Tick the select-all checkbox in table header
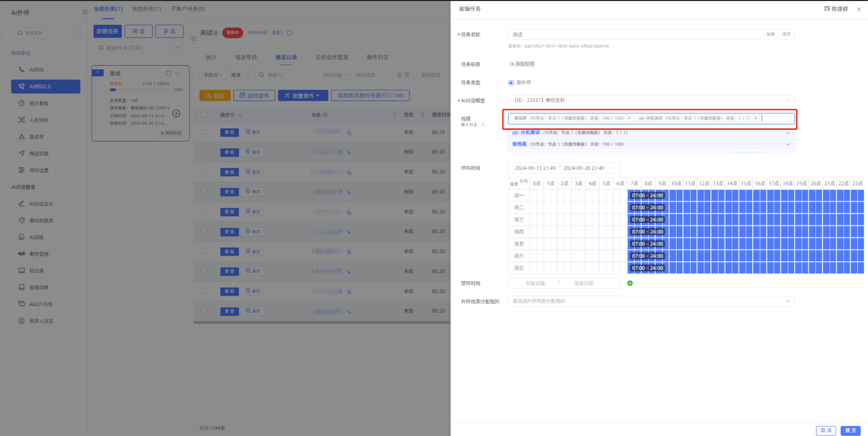This screenshot has height=436, width=868. click(204, 115)
